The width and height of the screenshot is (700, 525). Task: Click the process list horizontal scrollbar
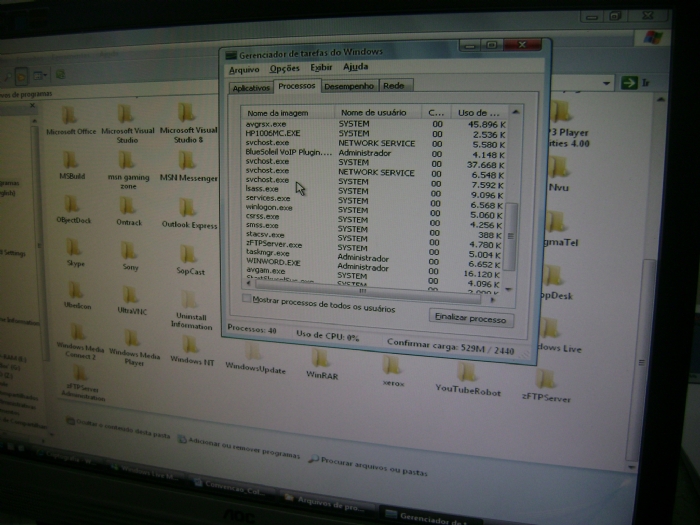click(x=370, y=292)
